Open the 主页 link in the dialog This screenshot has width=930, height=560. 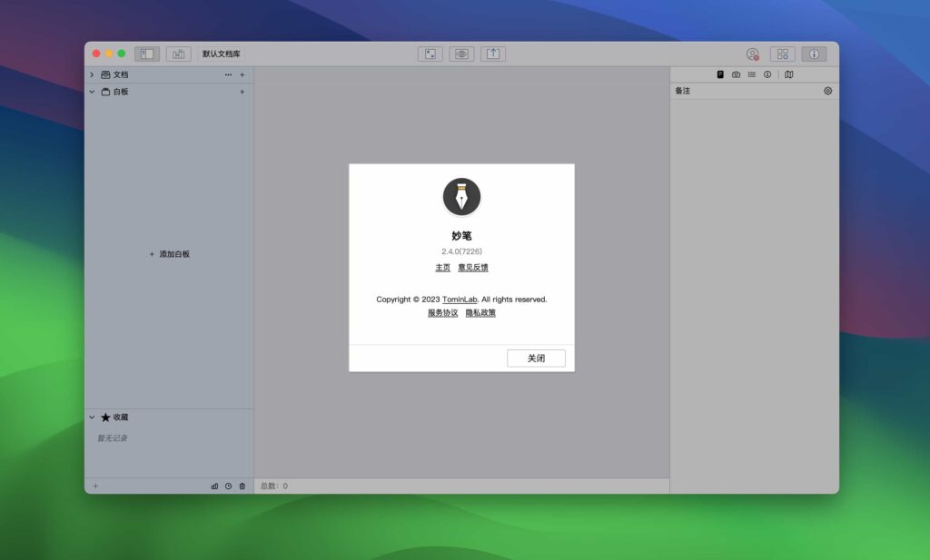pos(441,267)
